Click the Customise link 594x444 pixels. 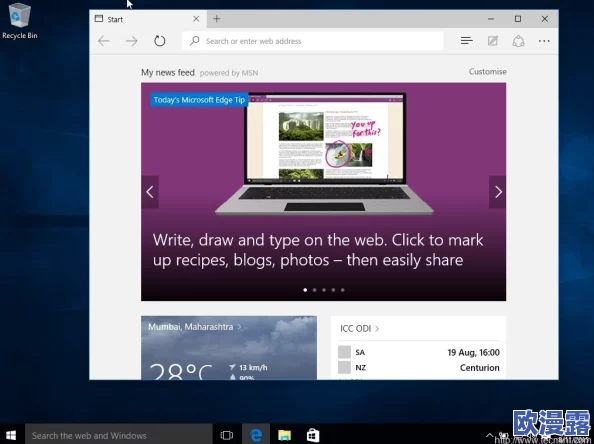coord(488,72)
